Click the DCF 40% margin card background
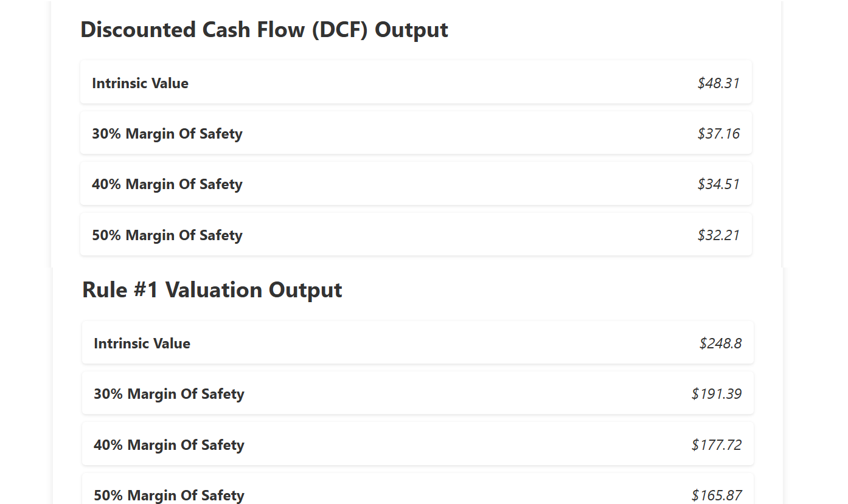Screen dimensions: 848x504 [416, 184]
